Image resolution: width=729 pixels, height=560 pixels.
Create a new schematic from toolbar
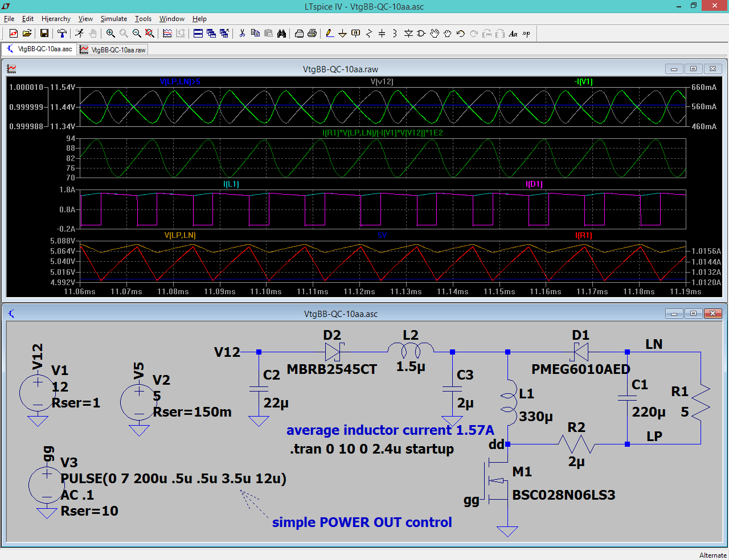click(x=14, y=34)
